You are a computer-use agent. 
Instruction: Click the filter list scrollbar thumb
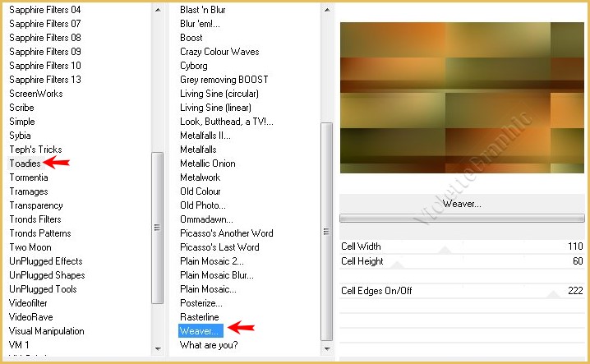[x=326, y=230]
